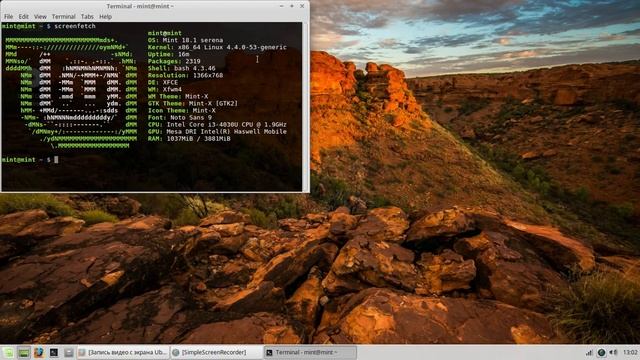The width and height of the screenshot is (640, 360).
Task: Click the 13:02 clock in the panel
Action: pos(630,352)
